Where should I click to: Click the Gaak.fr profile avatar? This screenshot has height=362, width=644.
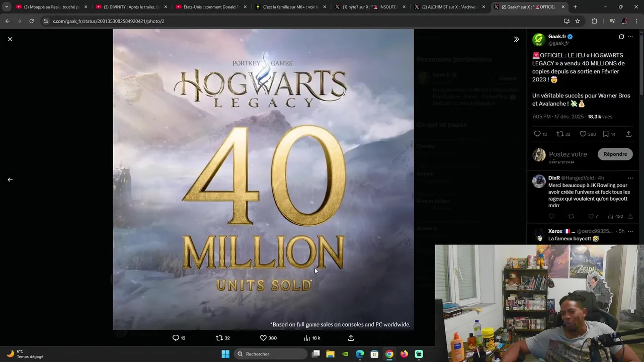[539, 40]
